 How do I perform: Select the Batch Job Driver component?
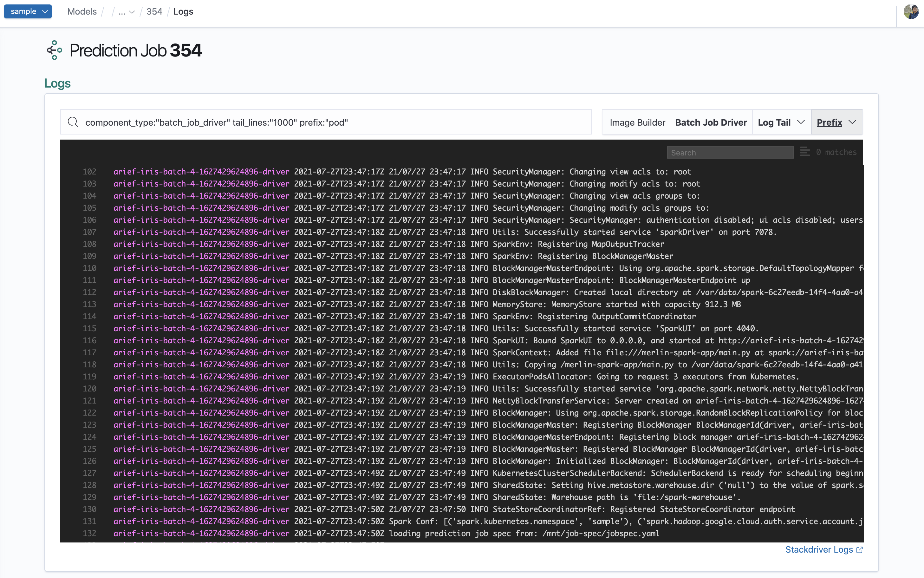point(711,122)
